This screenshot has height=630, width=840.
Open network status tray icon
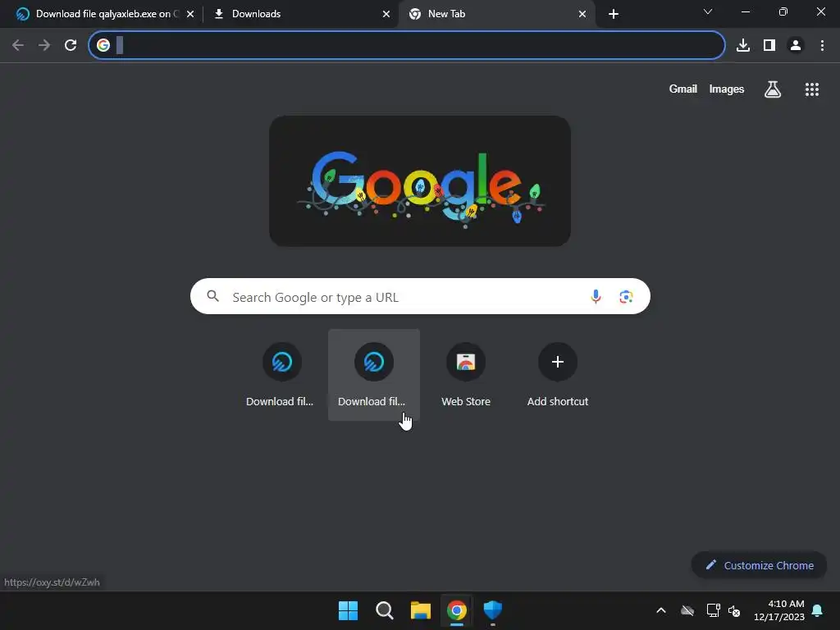713,610
